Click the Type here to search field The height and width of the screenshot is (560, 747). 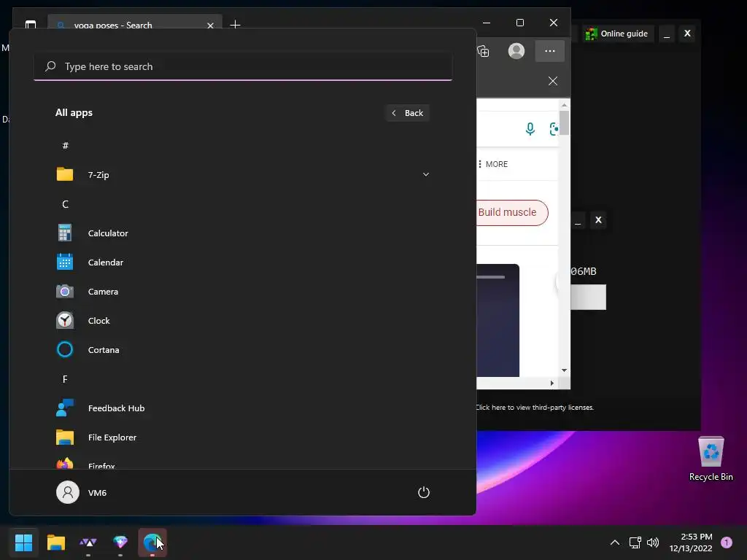pos(243,66)
